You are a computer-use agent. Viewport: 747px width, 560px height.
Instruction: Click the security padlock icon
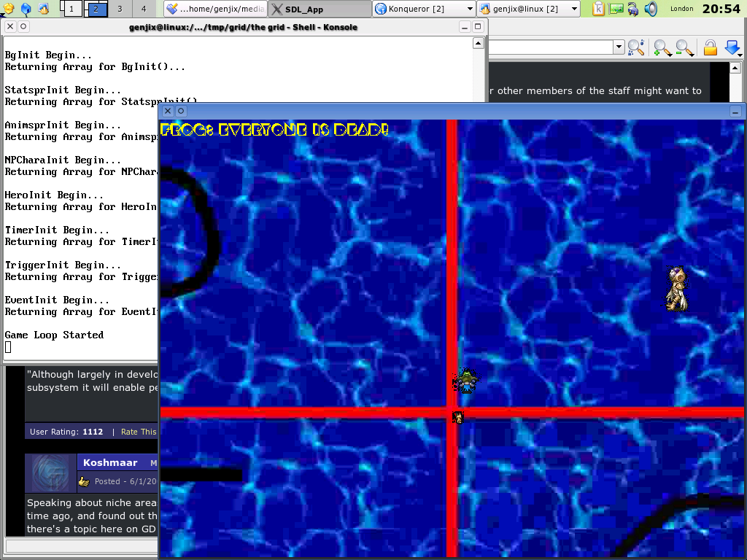pyautogui.click(x=710, y=48)
